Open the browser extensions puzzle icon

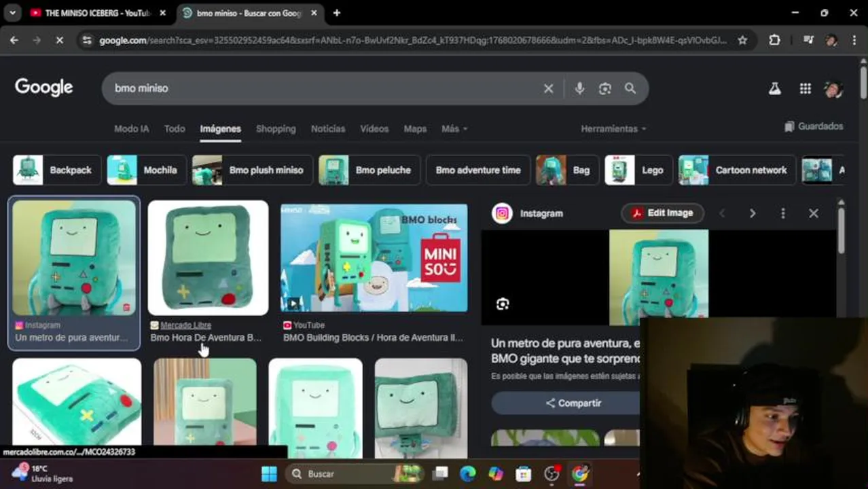pyautogui.click(x=774, y=40)
